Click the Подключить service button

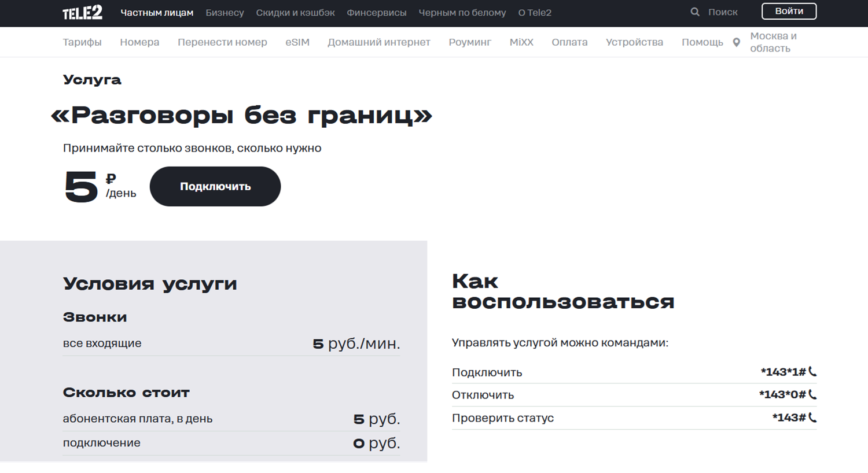215,186
